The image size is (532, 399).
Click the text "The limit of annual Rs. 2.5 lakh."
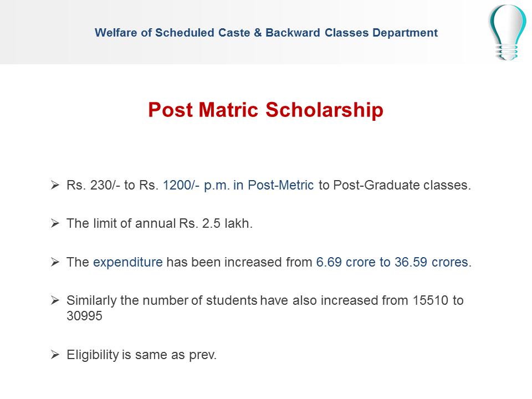[160, 224]
